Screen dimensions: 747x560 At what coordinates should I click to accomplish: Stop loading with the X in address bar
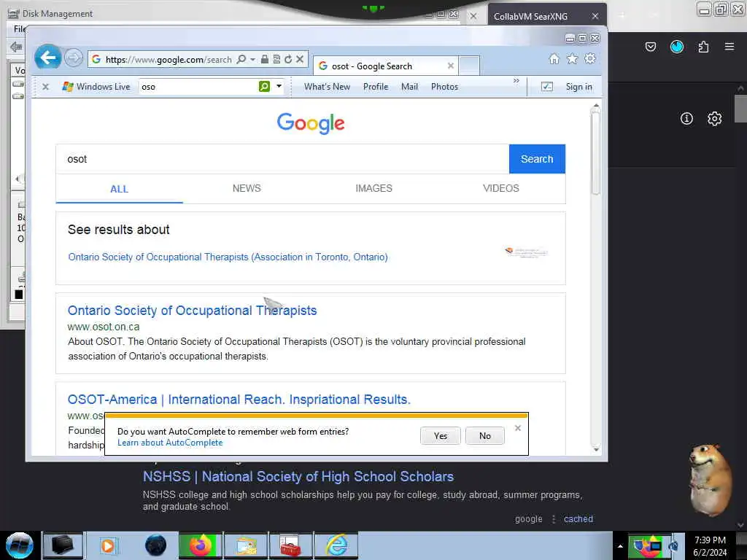coord(300,59)
